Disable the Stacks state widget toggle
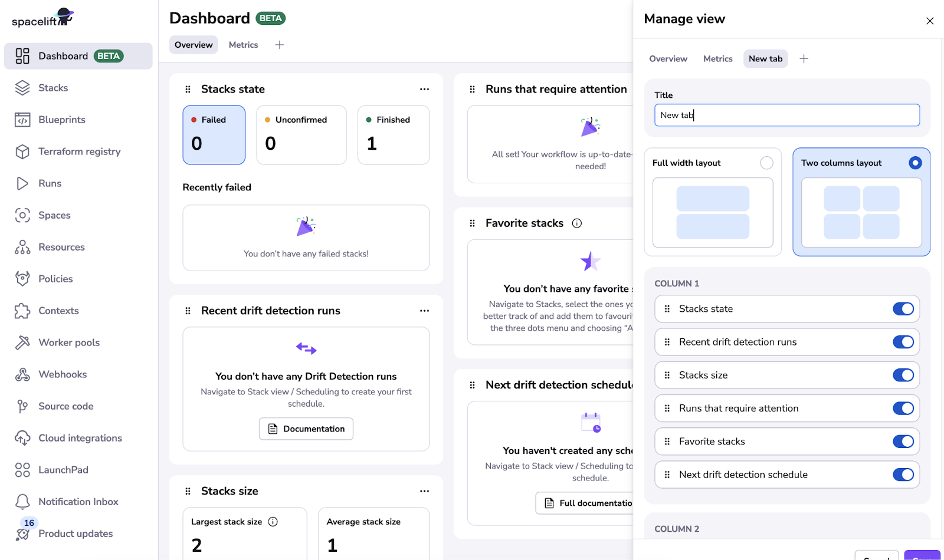This screenshot has width=944, height=560. click(x=903, y=309)
